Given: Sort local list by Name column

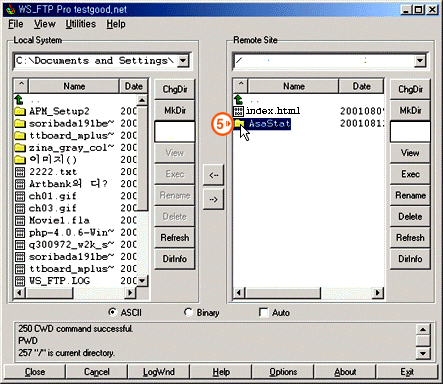Looking at the screenshot, I should pyautogui.click(x=74, y=86).
